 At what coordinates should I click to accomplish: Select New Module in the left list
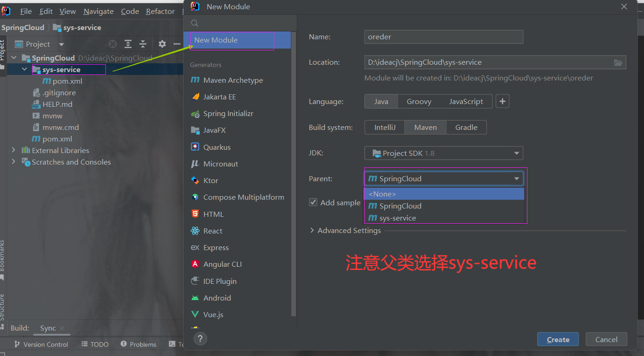tap(237, 40)
